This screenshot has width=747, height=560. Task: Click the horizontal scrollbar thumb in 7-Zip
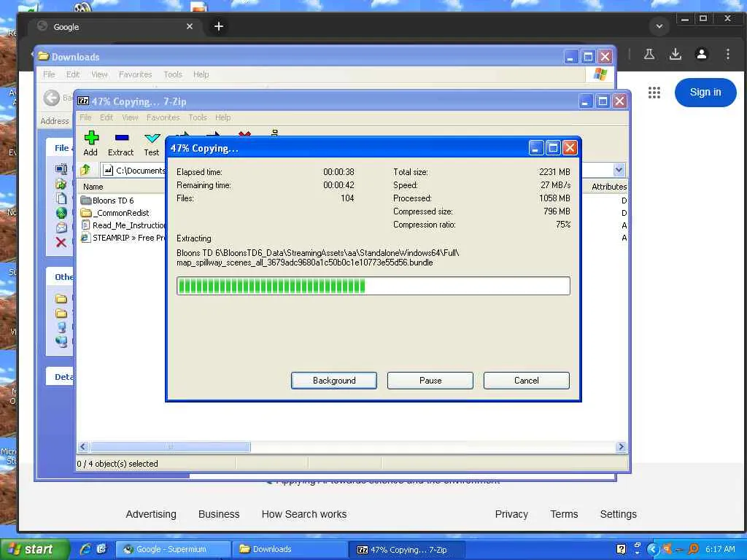click(169, 447)
